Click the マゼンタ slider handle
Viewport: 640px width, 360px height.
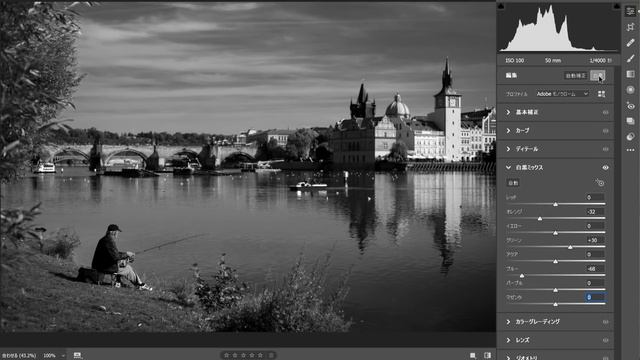tap(555, 304)
